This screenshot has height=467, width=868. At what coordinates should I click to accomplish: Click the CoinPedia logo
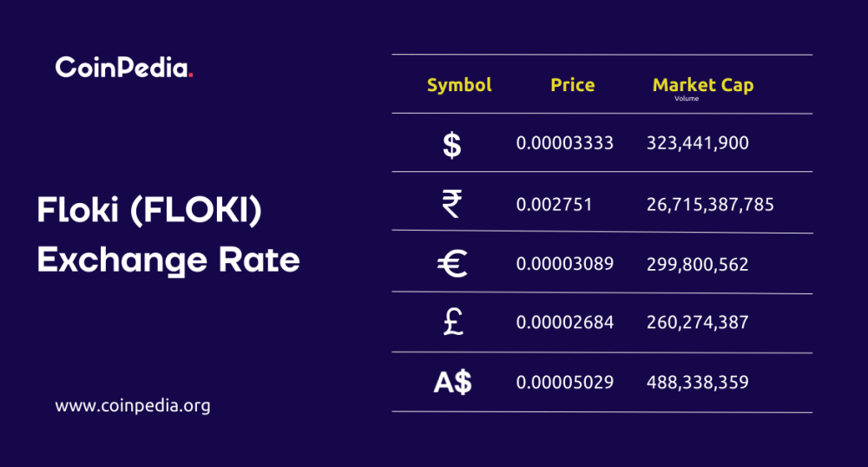coord(124,67)
